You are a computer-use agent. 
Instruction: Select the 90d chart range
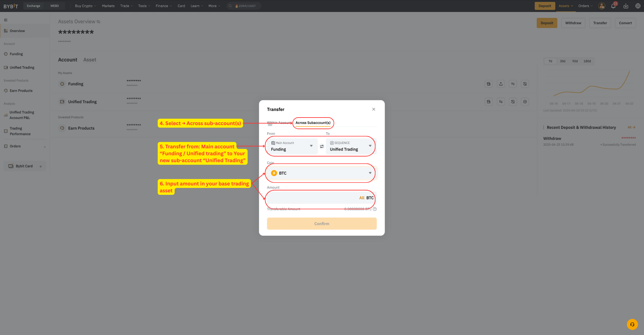point(575,61)
